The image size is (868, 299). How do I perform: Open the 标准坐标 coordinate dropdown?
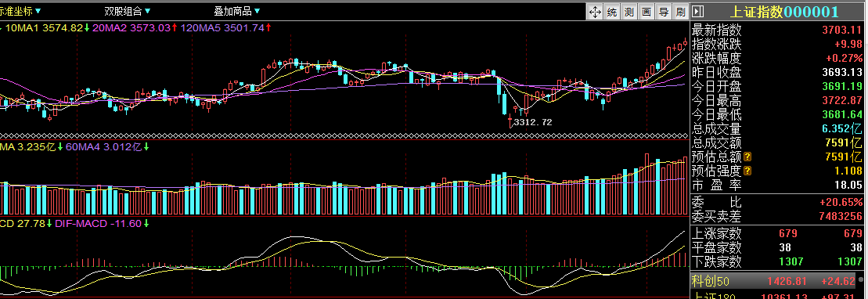(20, 11)
